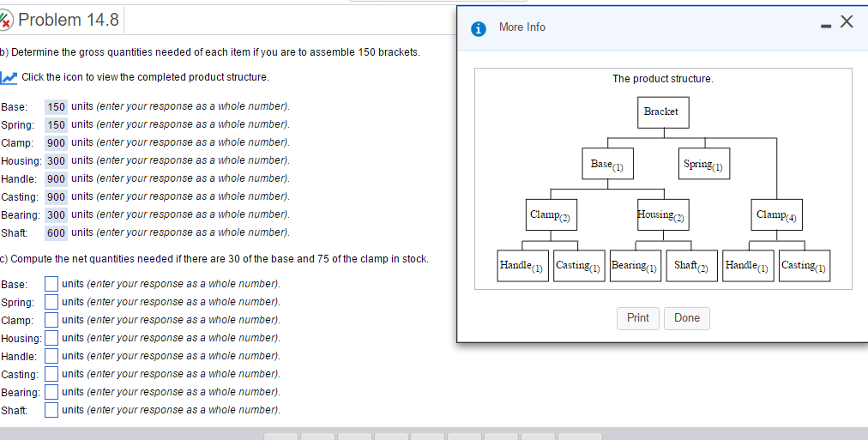
Task: Select the Base gross quantity 150 field
Action: [56, 107]
